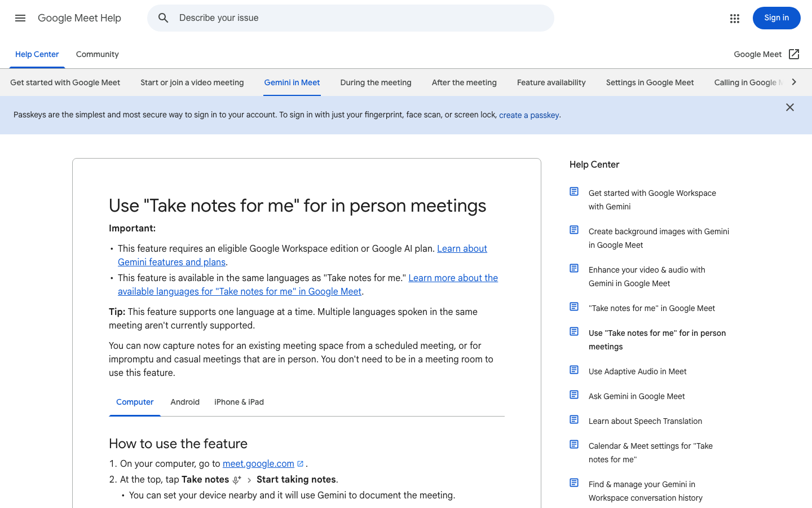Open Create background images with Gemini article
812x508 pixels.
pos(659,238)
